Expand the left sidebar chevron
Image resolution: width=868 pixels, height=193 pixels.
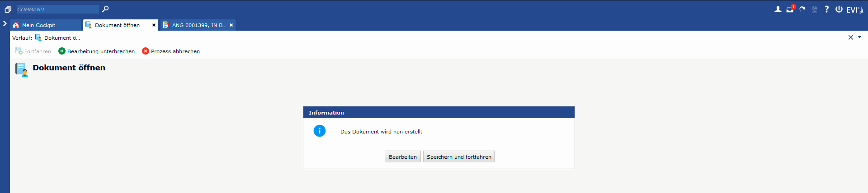(5, 23)
